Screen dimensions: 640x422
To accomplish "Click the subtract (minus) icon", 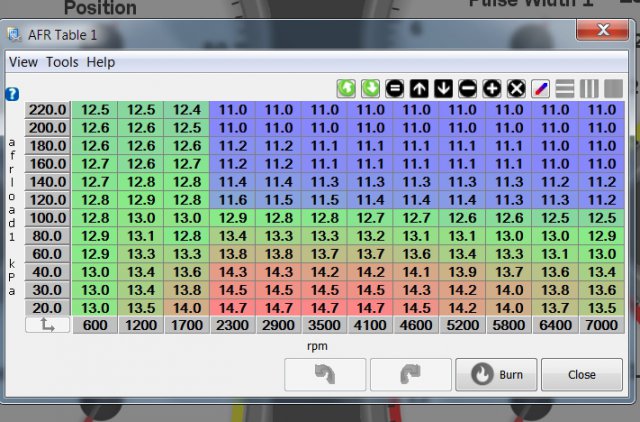I will (x=467, y=88).
